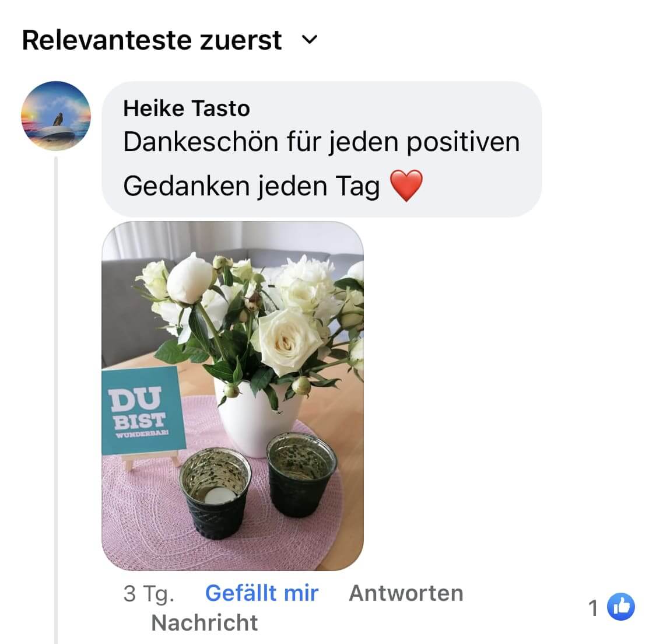Open the Heike Tasto name link
This screenshot has height=644, width=656.
coord(187,108)
